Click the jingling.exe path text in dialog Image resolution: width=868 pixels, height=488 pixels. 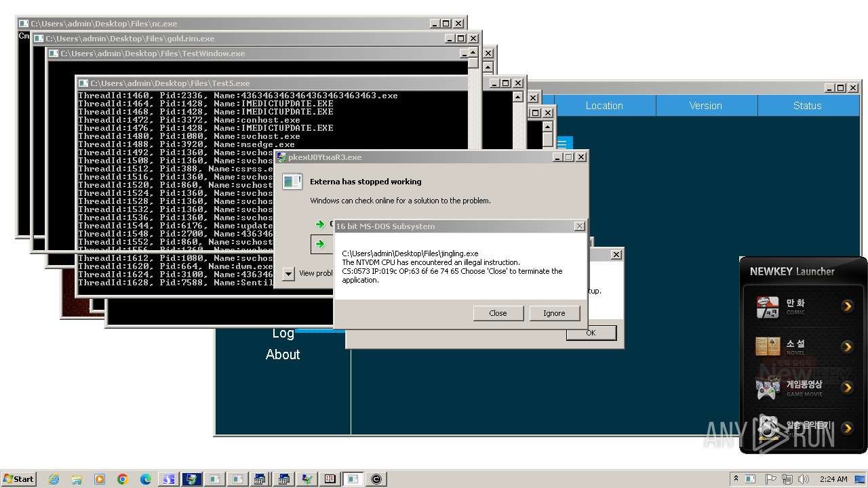(x=410, y=253)
